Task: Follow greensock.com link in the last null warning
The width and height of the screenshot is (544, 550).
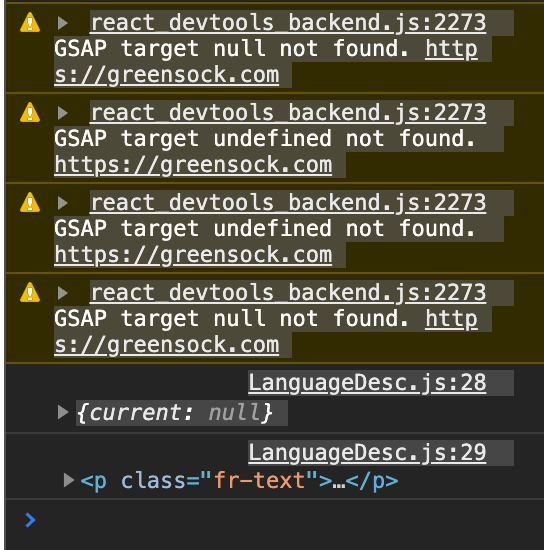Action: 167,345
